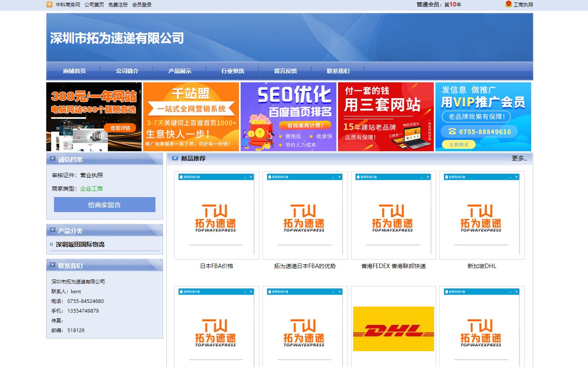Click the mobile number 13554749879
Image resolution: width=588 pixels, height=367 pixels.
tap(83, 311)
